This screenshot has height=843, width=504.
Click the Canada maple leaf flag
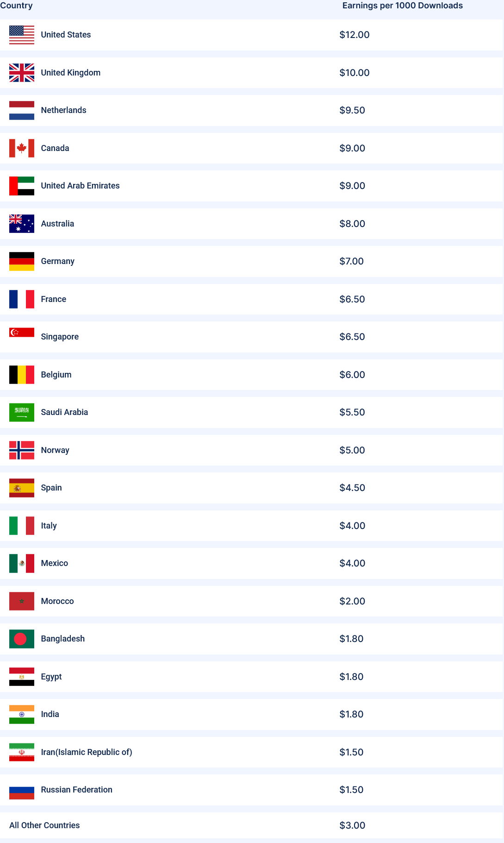22,148
